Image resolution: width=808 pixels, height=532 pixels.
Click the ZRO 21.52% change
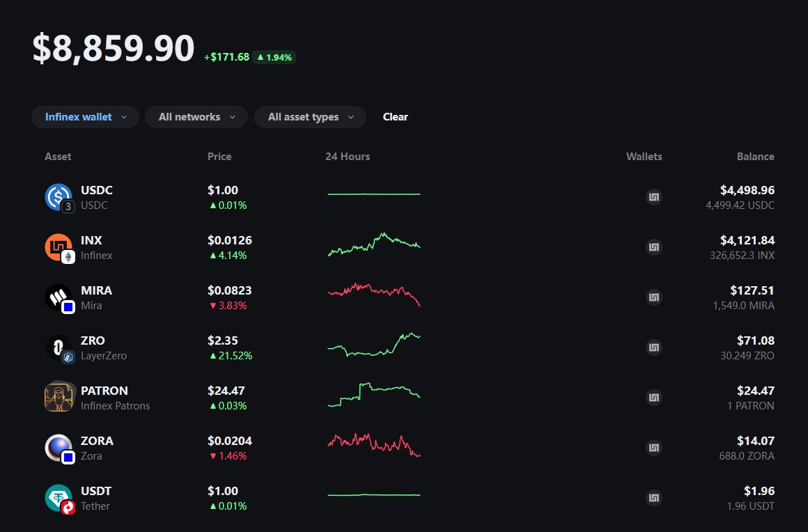(231, 356)
